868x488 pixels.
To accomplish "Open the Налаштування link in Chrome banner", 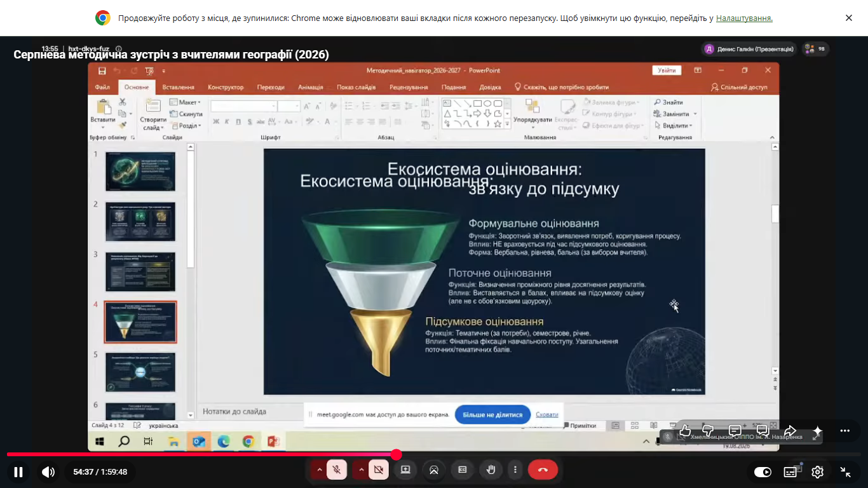I will 744,18.
